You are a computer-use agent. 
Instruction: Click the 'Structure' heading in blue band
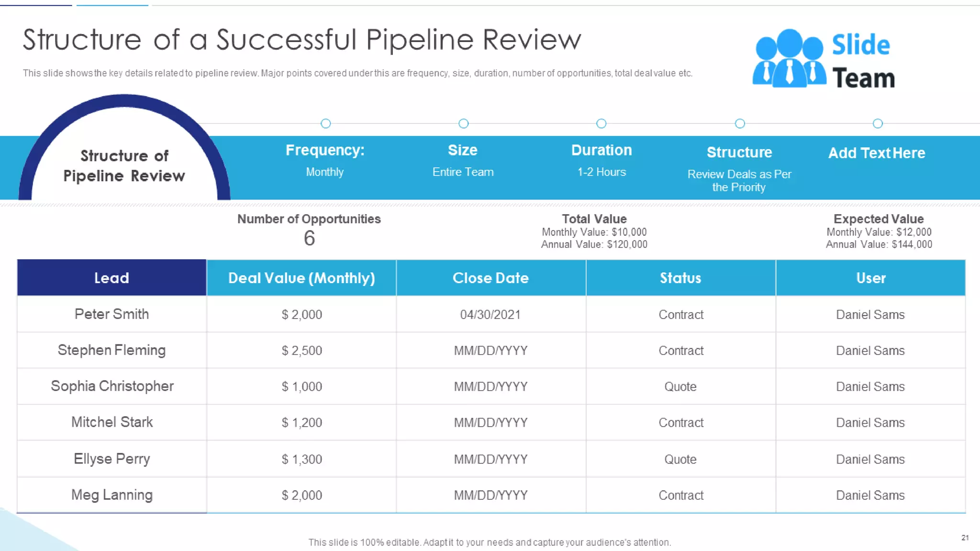coord(739,152)
